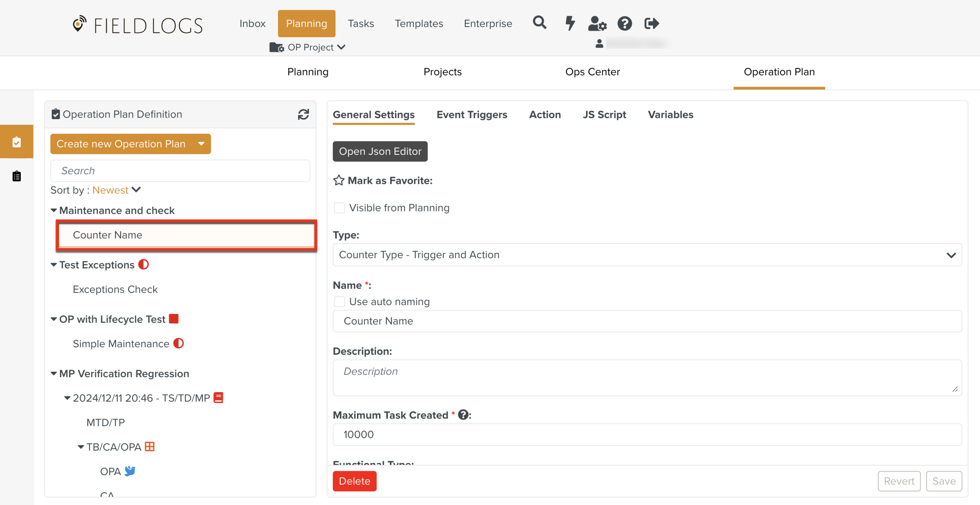Image resolution: width=980 pixels, height=505 pixels.
Task: Click the search magnifier icon in header
Action: click(539, 23)
